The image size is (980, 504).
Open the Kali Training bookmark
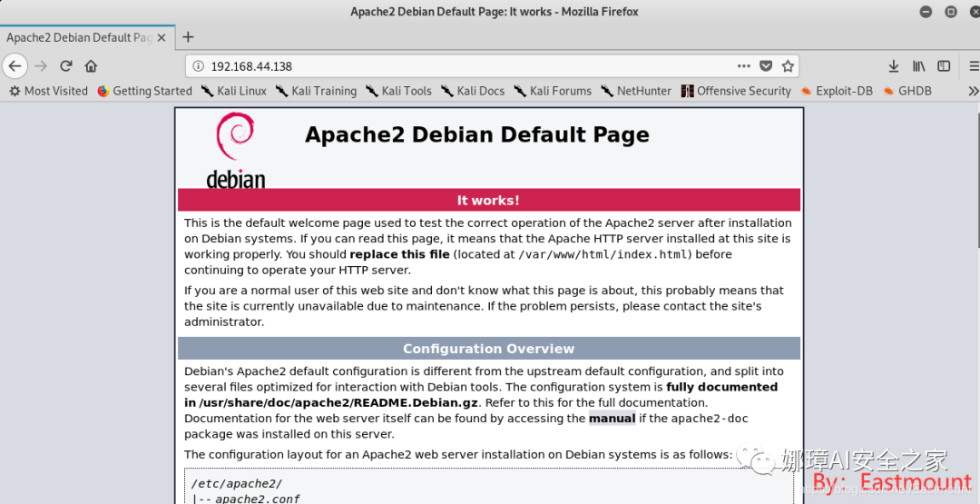click(x=317, y=92)
